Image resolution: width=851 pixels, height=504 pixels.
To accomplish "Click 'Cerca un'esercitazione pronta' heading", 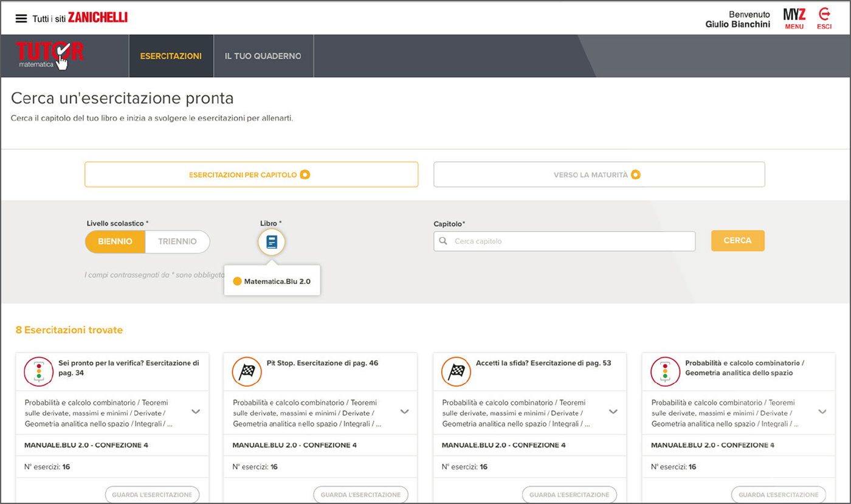I will [x=122, y=98].
